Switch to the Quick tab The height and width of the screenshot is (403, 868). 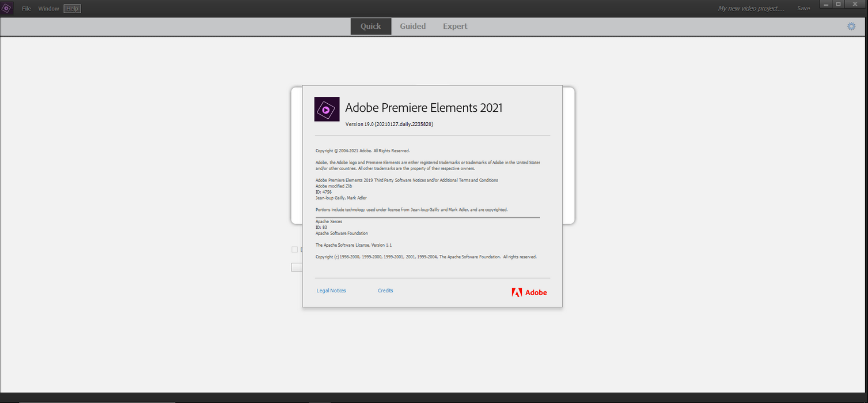(x=371, y=26)
